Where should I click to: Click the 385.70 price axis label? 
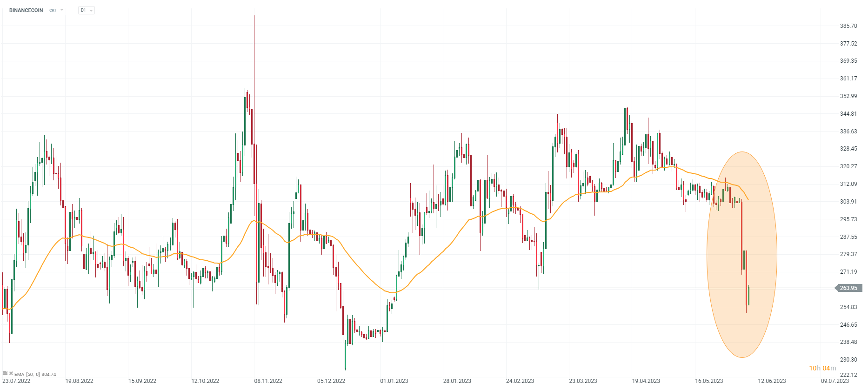point(848,26)
